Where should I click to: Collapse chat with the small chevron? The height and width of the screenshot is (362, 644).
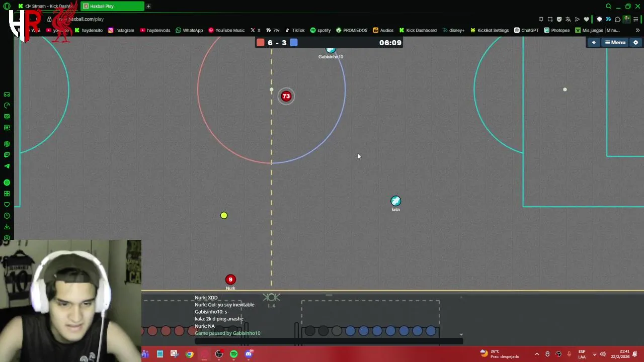click(x=461, y=334)
